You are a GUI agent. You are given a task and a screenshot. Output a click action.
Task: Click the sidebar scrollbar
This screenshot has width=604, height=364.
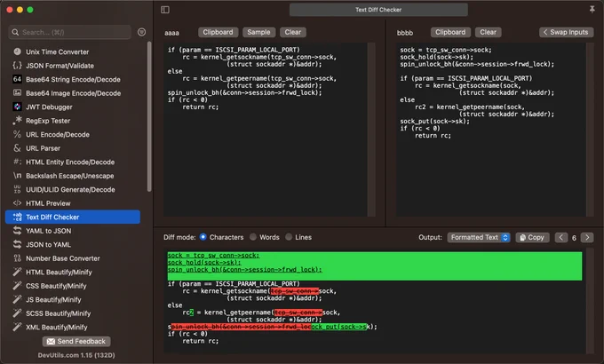point(149,115)
